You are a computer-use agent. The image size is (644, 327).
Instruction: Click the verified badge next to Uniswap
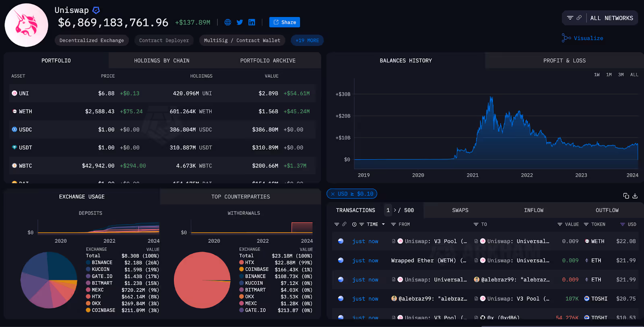pyautogui.click(x=96, y=10)
